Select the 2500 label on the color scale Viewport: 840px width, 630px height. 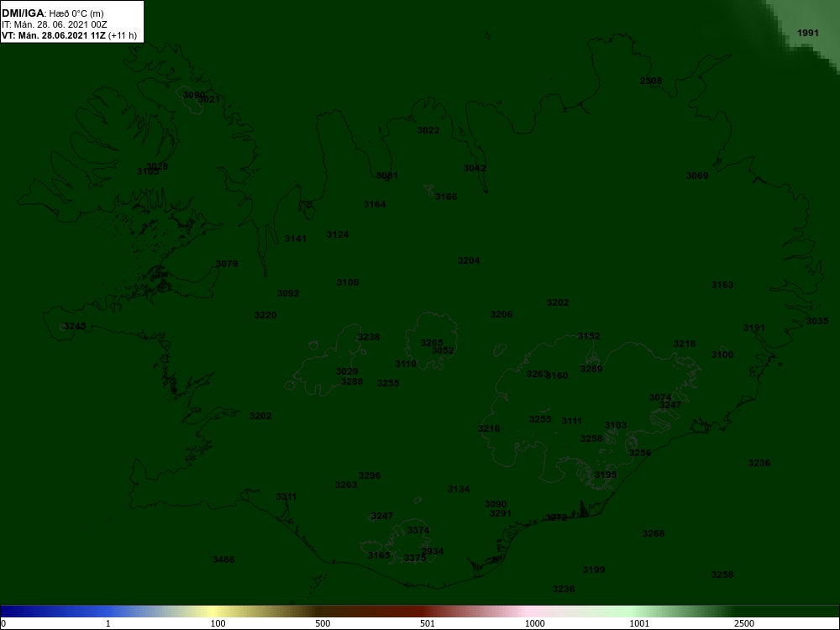pyautogui.click(x=744, y=623)
